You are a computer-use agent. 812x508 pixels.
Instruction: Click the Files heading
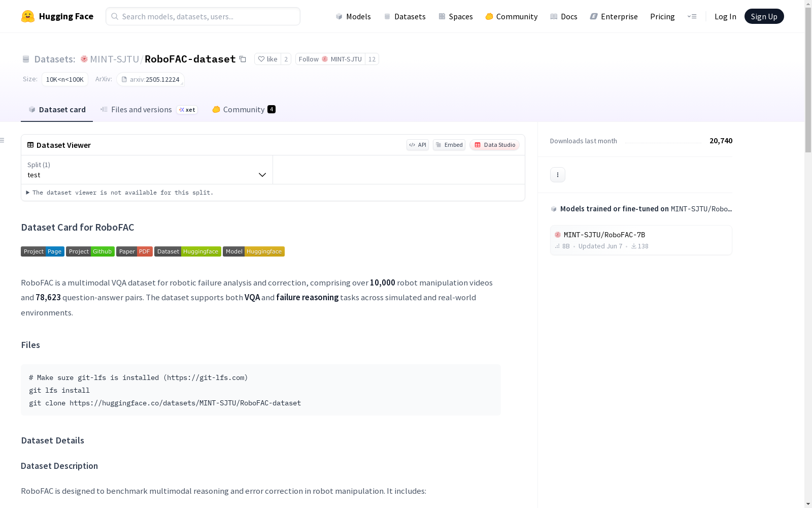pos(30,345)
